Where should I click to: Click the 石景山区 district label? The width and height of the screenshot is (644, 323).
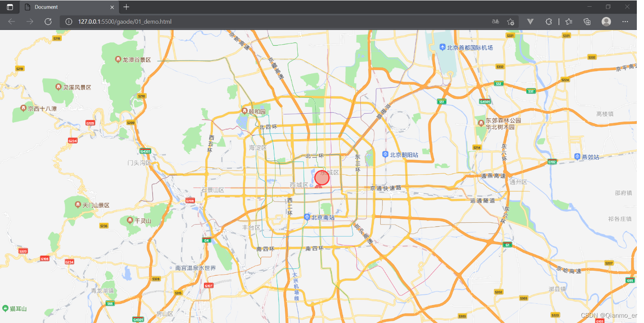[212, 190]
